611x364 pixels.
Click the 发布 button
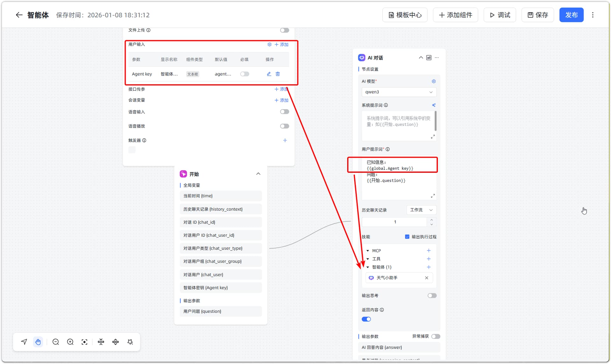coord(571,15)
